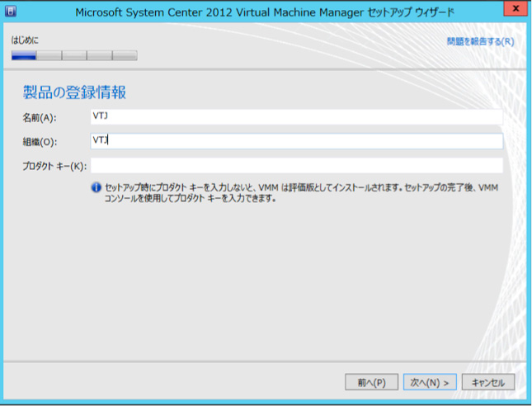Close the setup wizard window
The image size is (532, 406).
[x=516, y=8]
